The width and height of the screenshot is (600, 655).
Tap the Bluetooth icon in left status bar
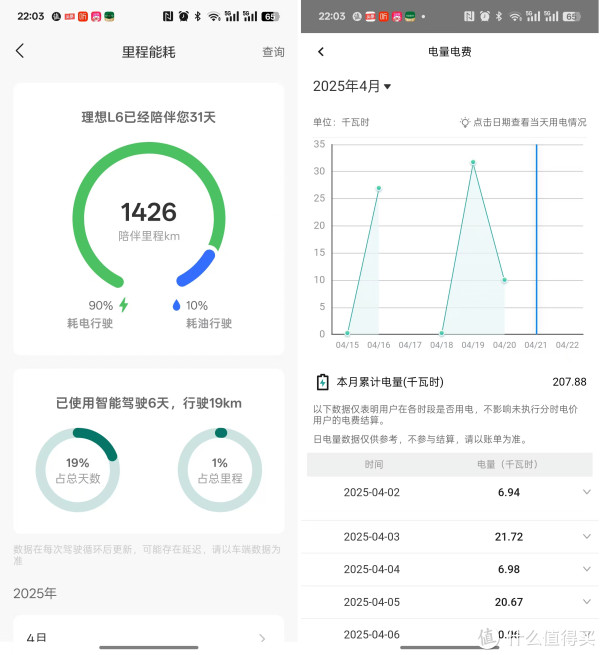coord(198,16)
